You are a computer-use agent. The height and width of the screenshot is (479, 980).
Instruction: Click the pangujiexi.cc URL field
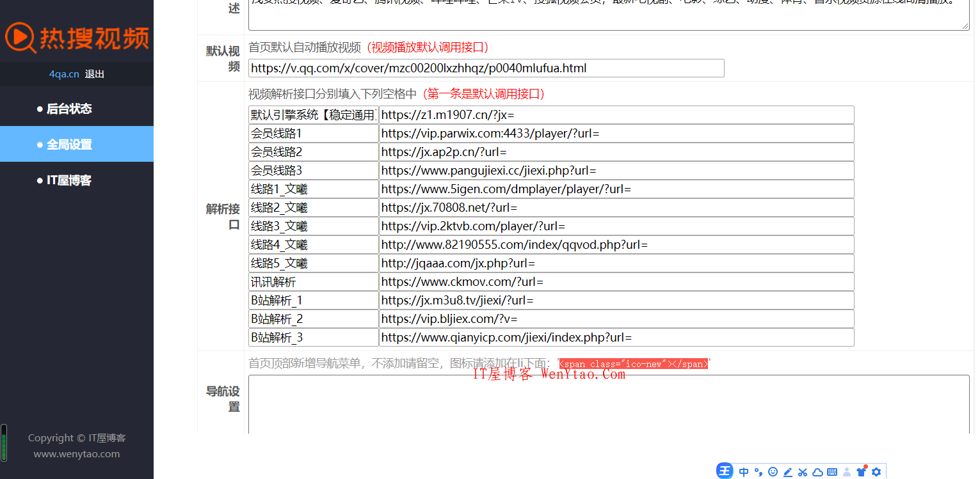(x=616, y=171)
